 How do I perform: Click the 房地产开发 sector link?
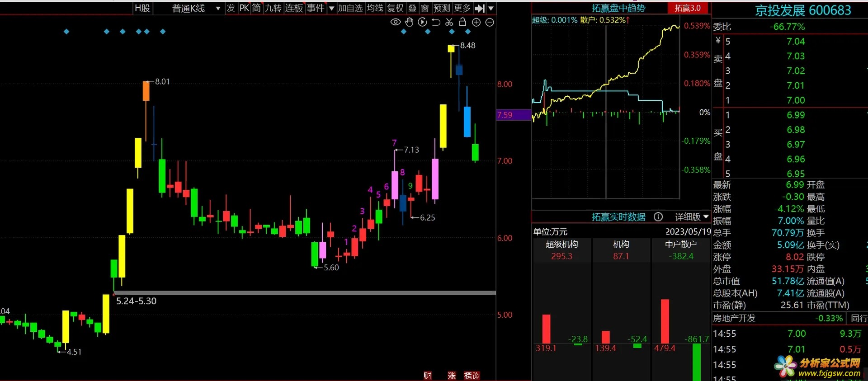tap(734, 318)
